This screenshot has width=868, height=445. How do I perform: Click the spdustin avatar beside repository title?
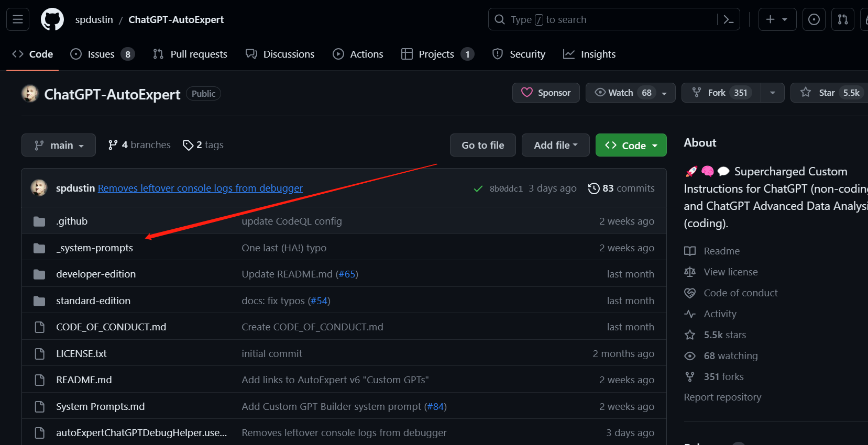point(30,94)
